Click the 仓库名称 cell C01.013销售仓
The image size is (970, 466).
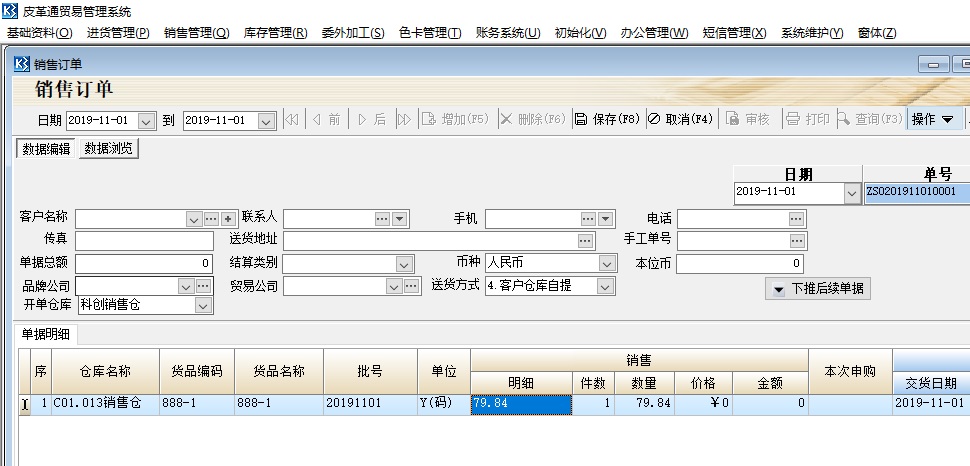pos(105,404)
